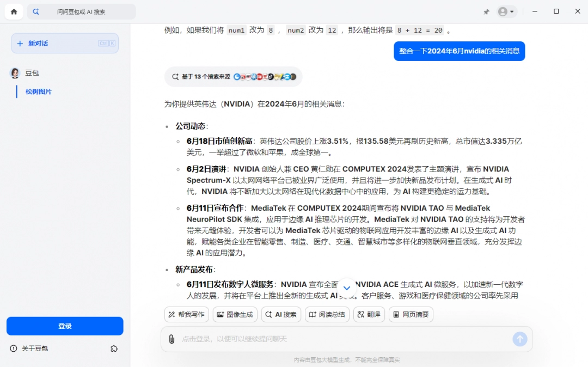
Task: Select 阅读总结 reading summary tool
Action: [327, 314]
